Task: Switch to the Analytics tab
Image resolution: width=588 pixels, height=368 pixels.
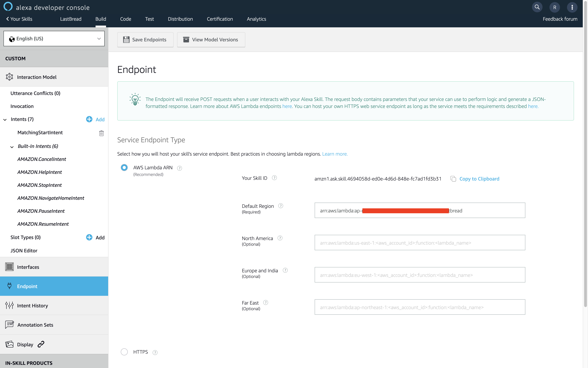Action: (256, 19)
